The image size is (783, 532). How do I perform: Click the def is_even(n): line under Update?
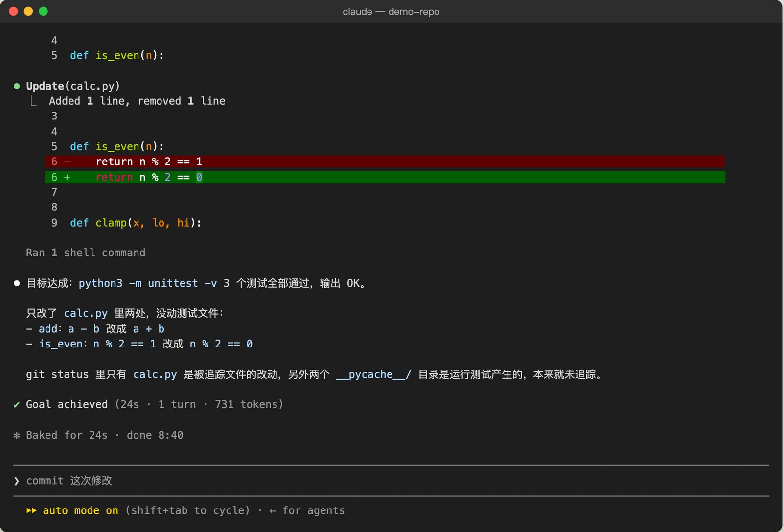point(117,146)
